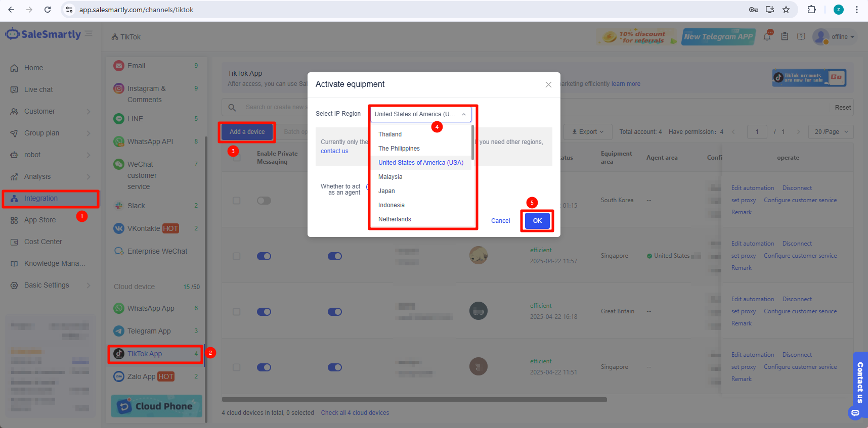868x428 pixels.
Task: Choose Malaysia in the IP region list
Action: click(x=390, y=177)
